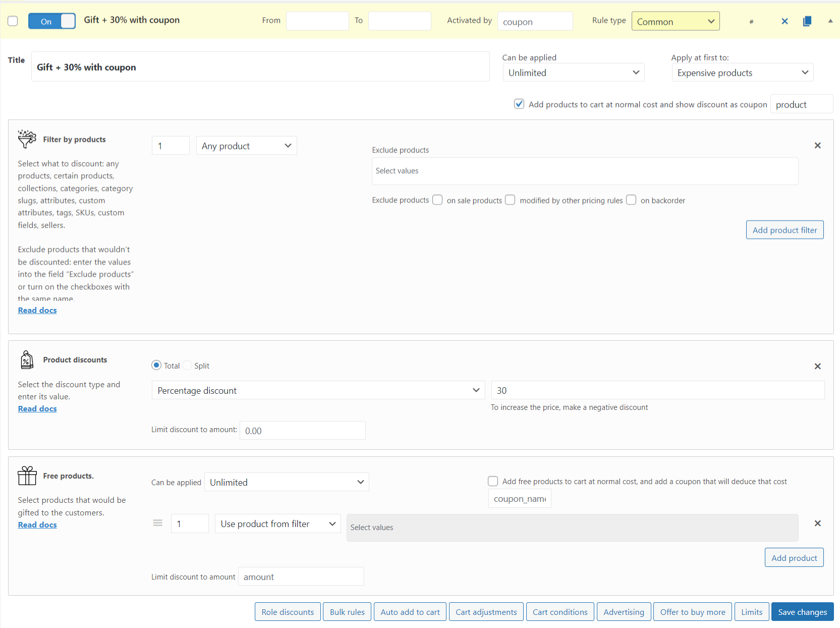Open Read docs under Free products
Image resolution: width=840 pixels, height=628 pixels.
tap(37, 525)
